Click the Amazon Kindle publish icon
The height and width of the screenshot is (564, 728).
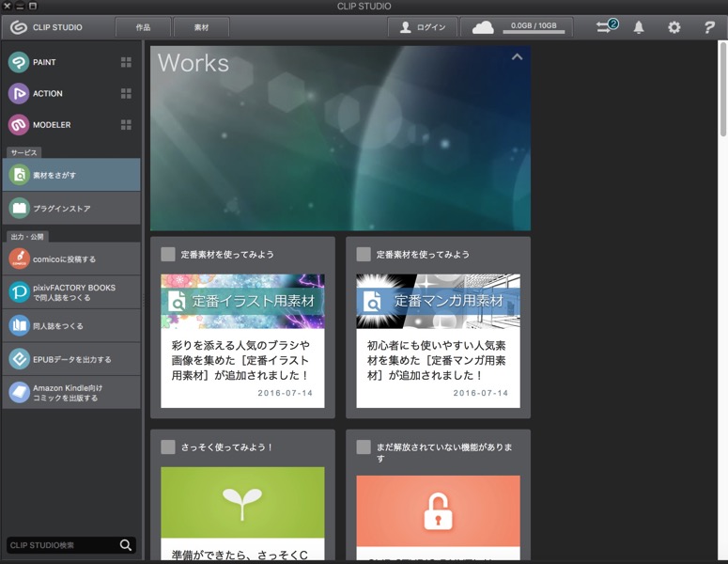(x=19, y=393)
